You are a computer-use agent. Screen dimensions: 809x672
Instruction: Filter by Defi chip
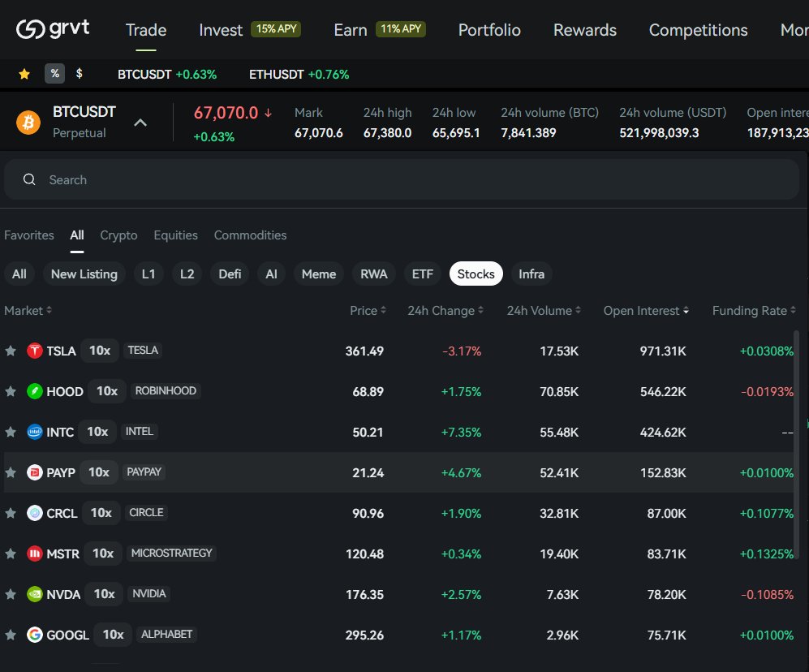tap(230, 274)
